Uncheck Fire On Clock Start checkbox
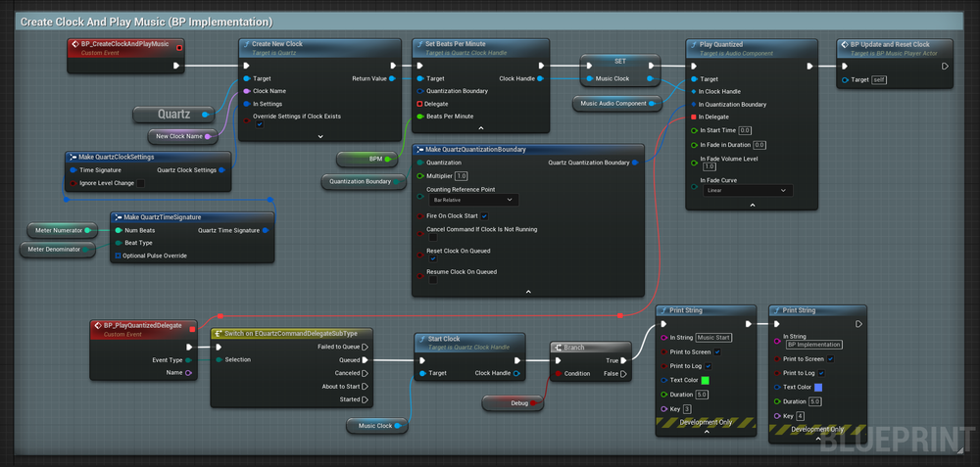Viewport: 980px width, 467px height. click(484, 216)
